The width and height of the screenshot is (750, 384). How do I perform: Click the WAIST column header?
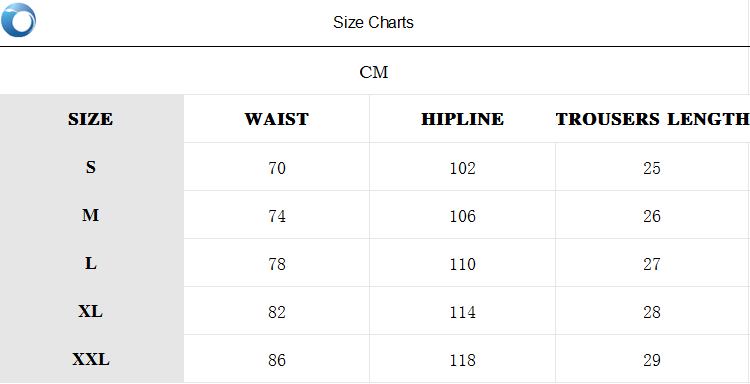tap(276, 119)
